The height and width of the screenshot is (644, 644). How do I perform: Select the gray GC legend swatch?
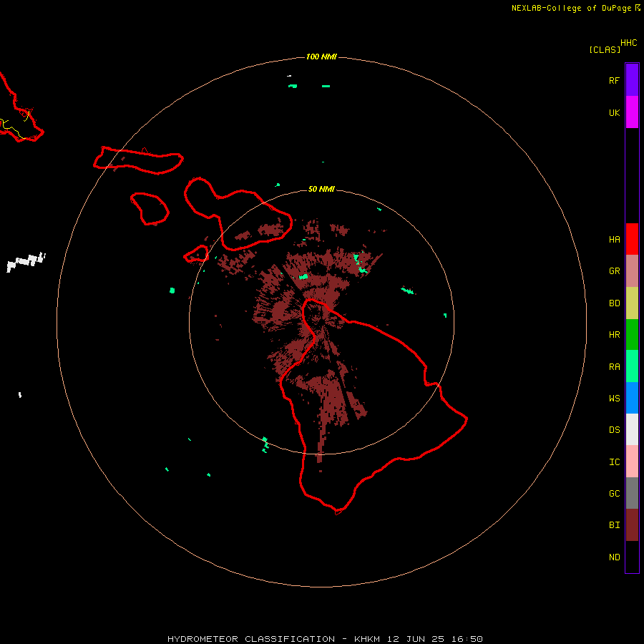click(x=632, y=493)
